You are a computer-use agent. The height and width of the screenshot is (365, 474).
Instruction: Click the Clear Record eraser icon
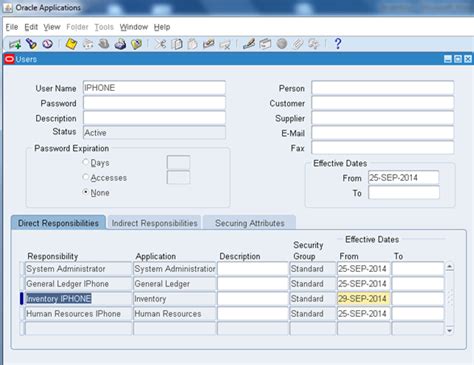coord(209,44)
